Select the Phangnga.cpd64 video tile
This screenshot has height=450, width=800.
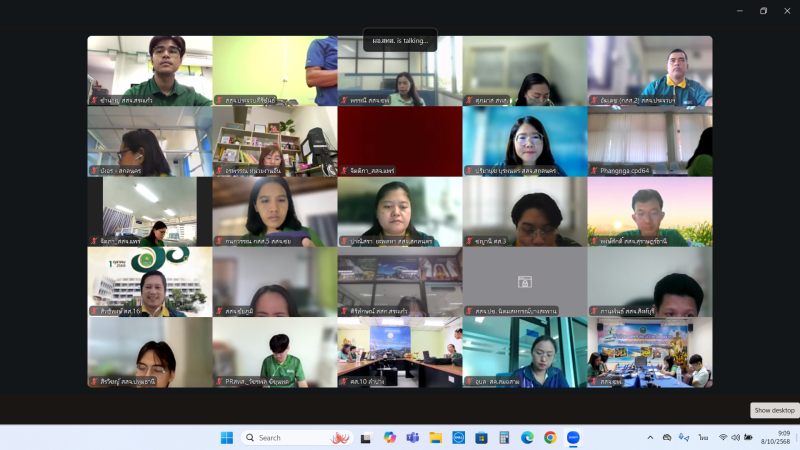[650, 141]
